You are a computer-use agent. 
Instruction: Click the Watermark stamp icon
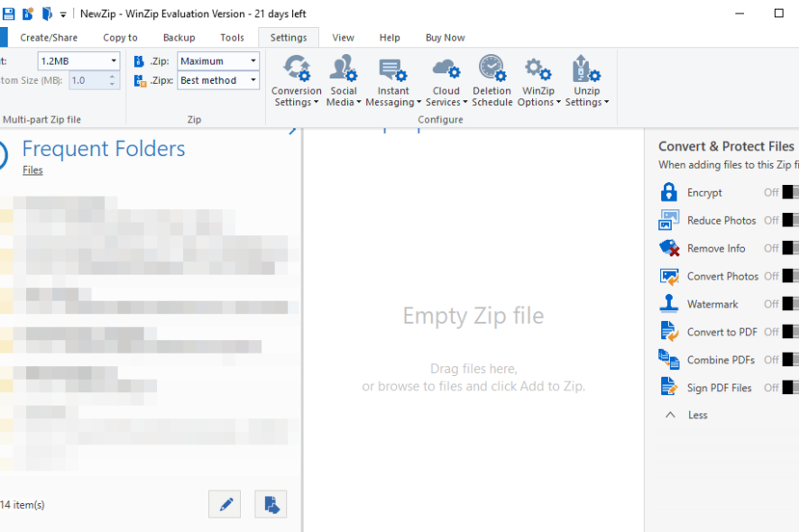668,304
